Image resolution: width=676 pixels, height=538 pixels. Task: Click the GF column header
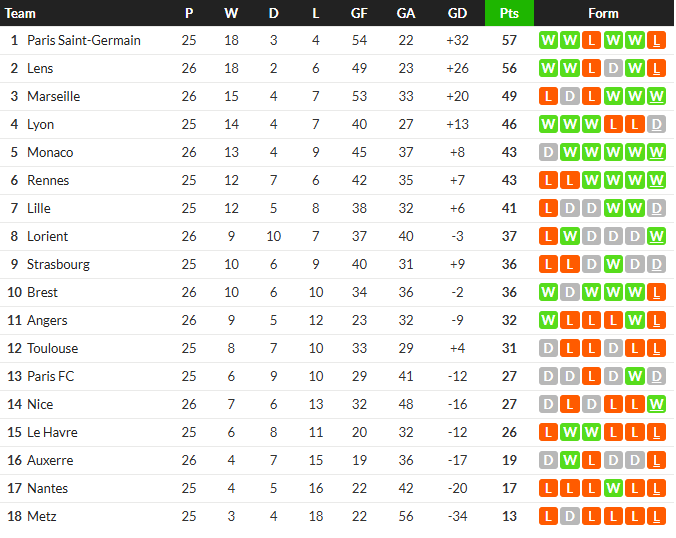tap(359, 13)
